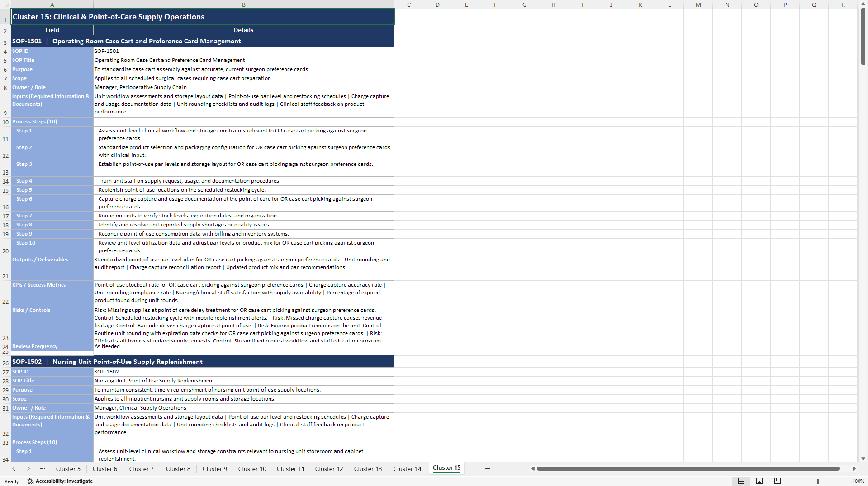Viewport: 868px width, 486px height.
Task: Switch to Cluster 11 sheet
Action: click(291, 469)
